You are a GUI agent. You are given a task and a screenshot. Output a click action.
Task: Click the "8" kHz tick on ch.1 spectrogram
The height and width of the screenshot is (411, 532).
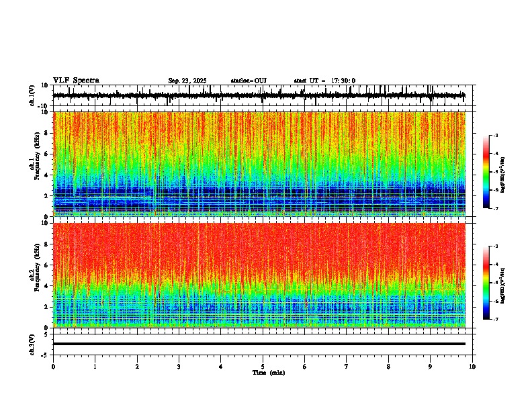pos(47,133)
